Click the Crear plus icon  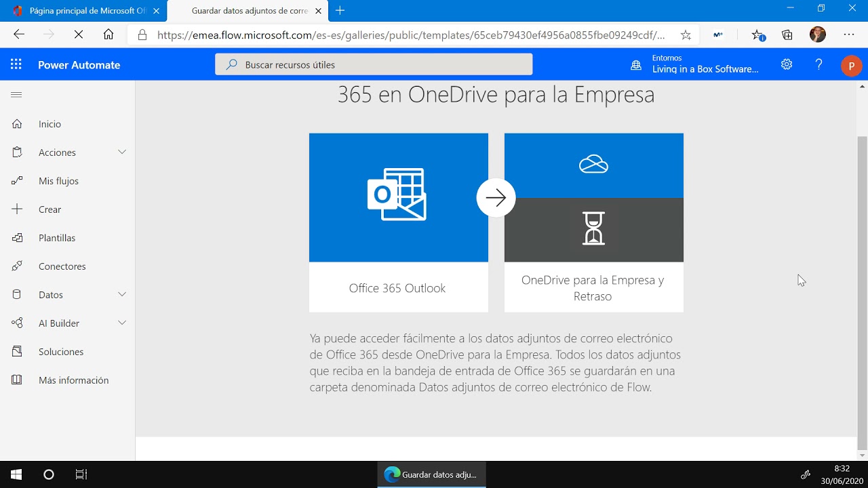(17, 209)
